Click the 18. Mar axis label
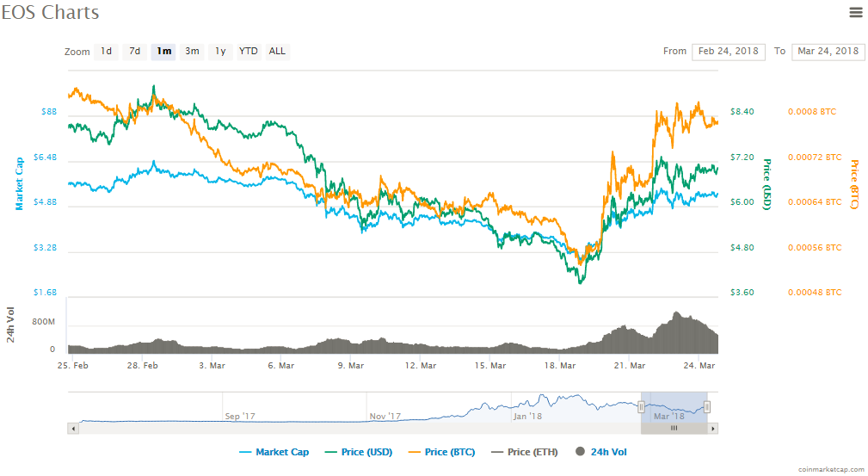 (x=560, y=366)
